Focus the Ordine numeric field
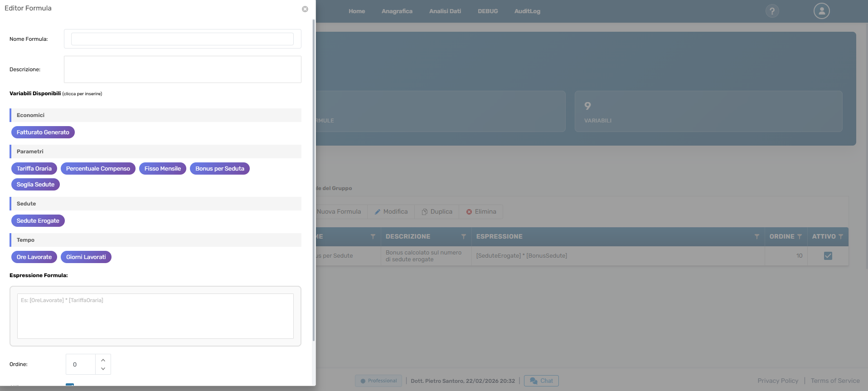 point(81,364)
